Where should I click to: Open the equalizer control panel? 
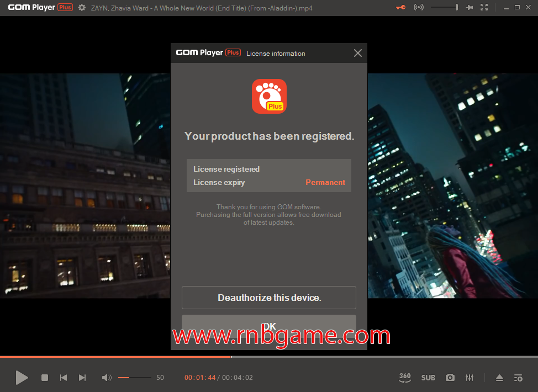[470, 378]
